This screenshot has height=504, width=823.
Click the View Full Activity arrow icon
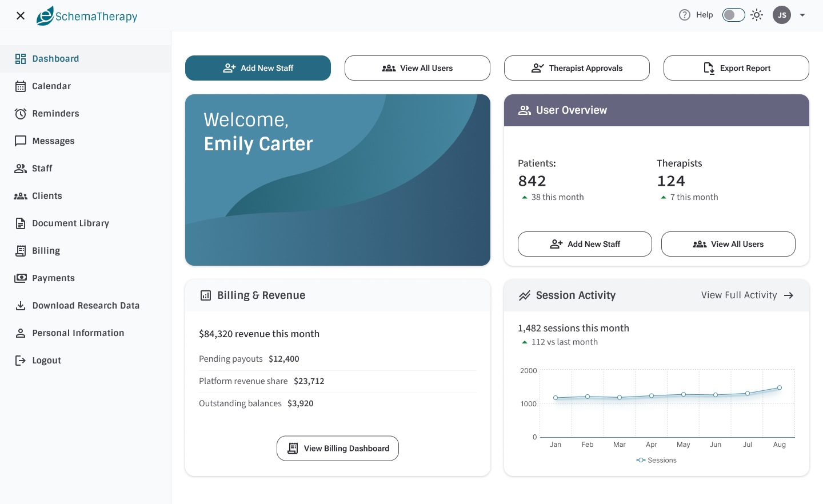point(789,295)
